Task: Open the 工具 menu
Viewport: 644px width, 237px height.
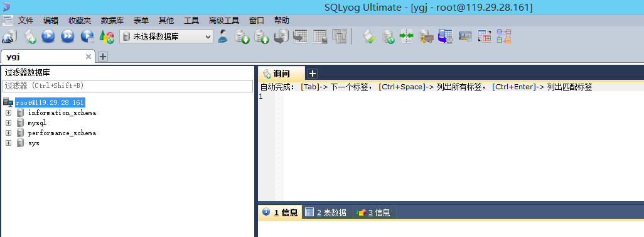Action: coord(191,21)
